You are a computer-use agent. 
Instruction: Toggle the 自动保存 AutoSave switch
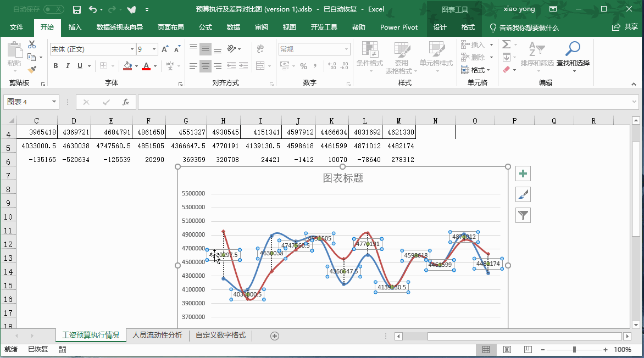tap(54, 9)
